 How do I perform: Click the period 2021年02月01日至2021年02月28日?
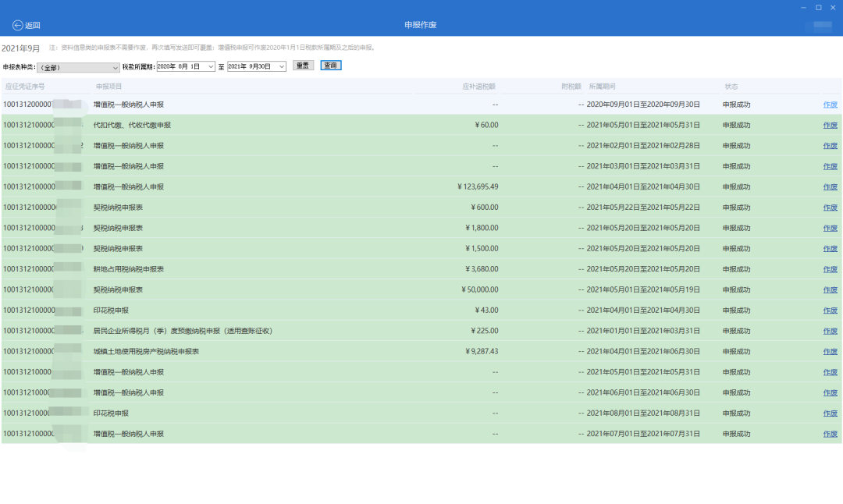[643, 146]
